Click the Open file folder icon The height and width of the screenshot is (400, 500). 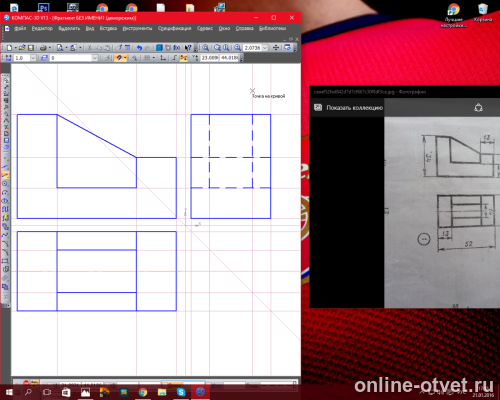point(22,48)
